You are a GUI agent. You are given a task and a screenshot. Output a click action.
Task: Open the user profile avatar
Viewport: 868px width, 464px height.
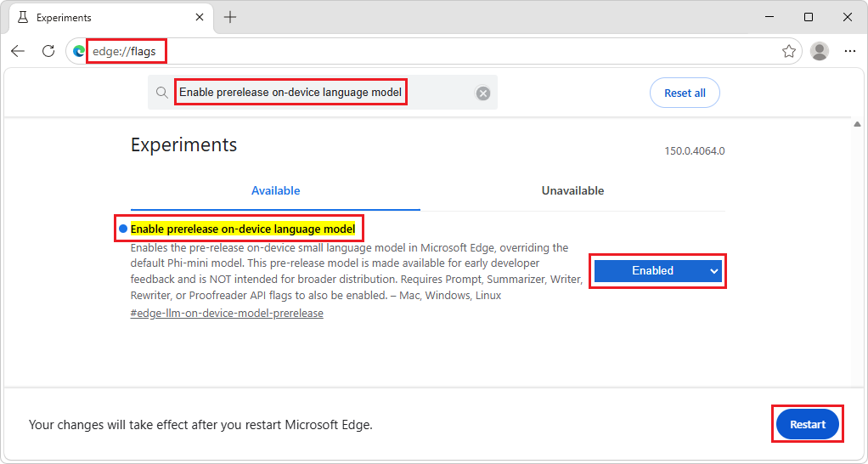(820, 51)
